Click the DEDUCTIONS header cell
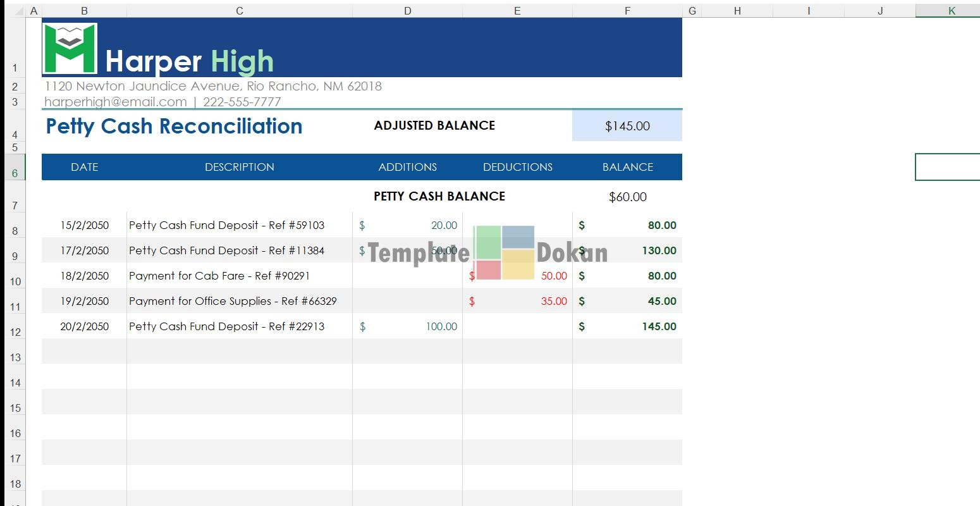This screenshot has height=506, width=980. pyautogui.click(x=517, y=167)
